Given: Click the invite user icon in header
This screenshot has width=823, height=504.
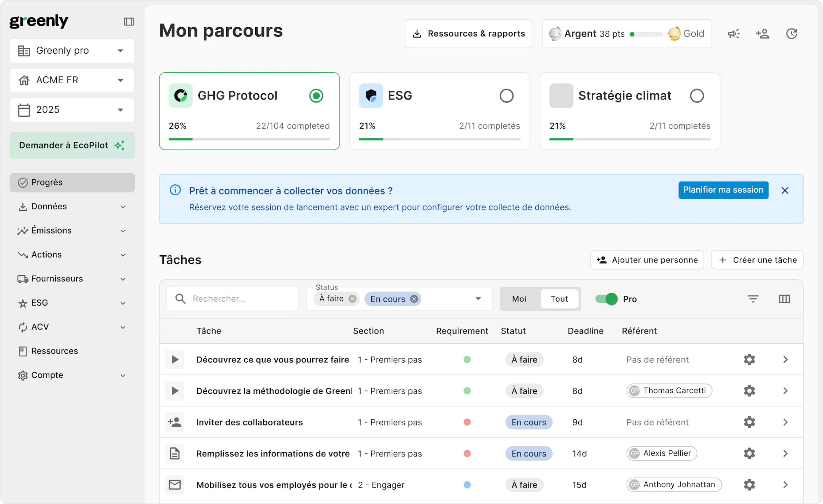Looking at the screenshot, I should pos(763,34).
